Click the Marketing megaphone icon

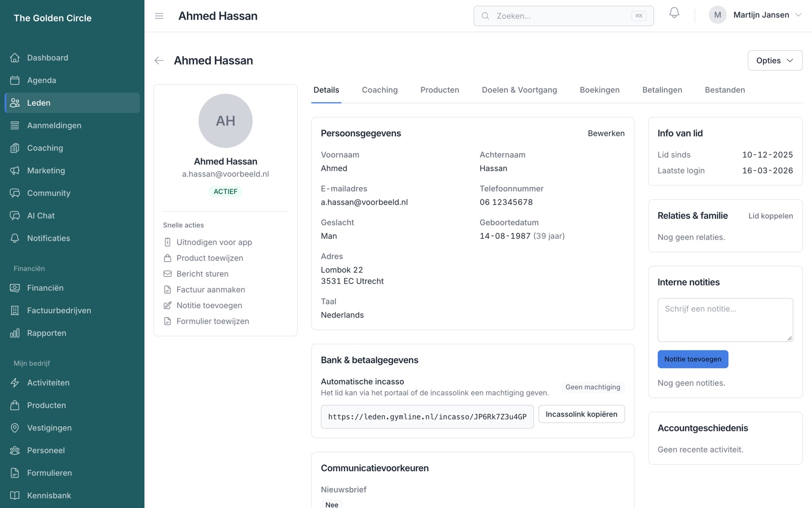(15, 171)
